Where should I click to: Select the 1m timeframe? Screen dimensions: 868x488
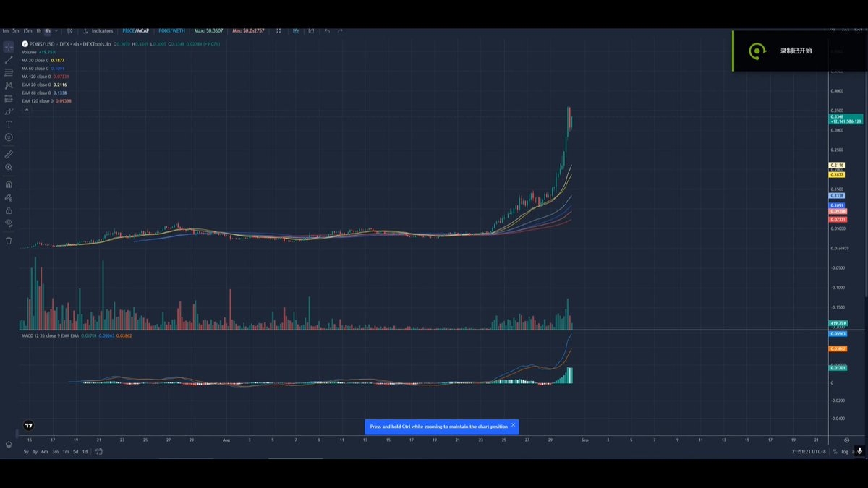(x=5, y=30)
